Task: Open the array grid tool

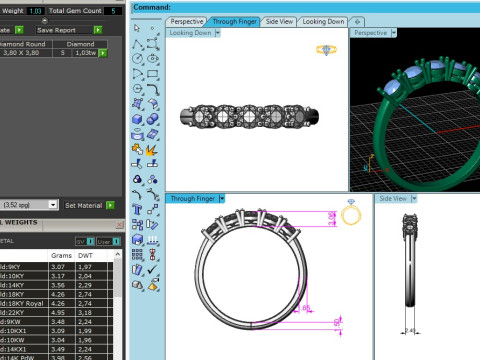Action: point(137,254)
